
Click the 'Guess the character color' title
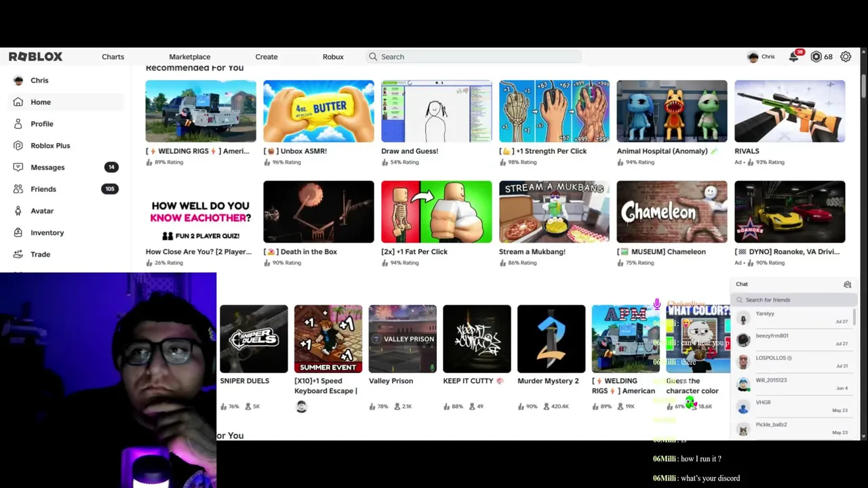point(692,386)
